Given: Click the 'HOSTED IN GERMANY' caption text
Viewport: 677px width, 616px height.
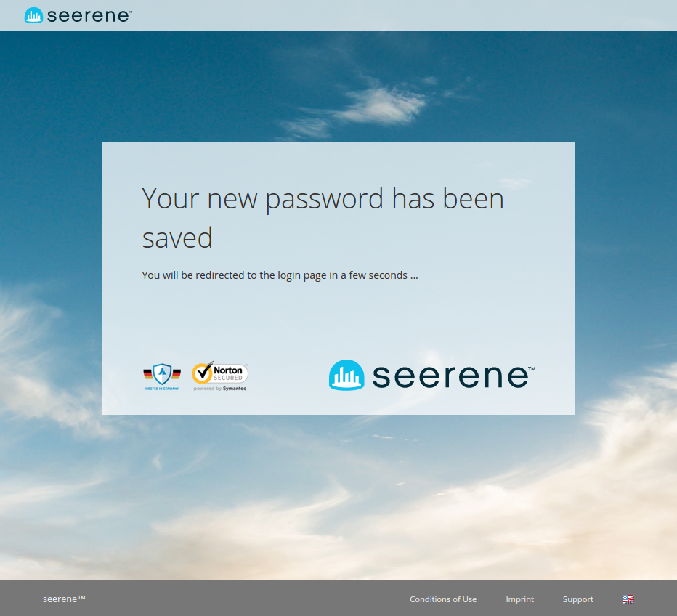Looking at the screenshot, I should coord(162,389).
